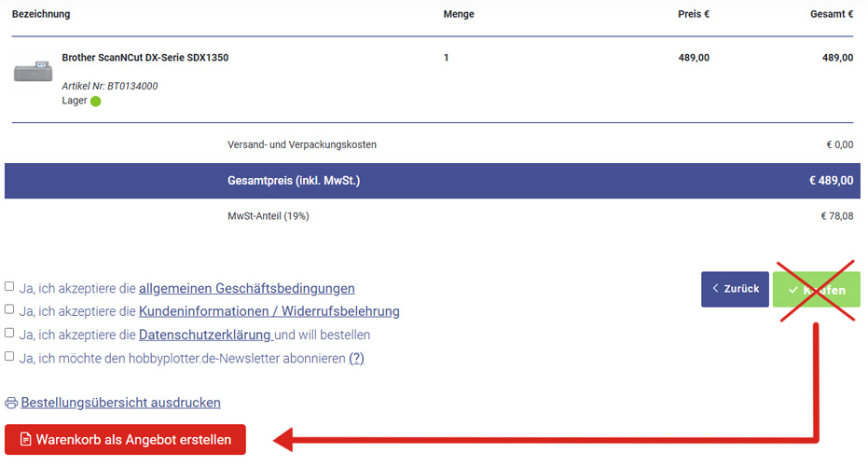Click the MwSt-Anteil (19%) label
The image size is (868, 466).
tap(269, 216)
